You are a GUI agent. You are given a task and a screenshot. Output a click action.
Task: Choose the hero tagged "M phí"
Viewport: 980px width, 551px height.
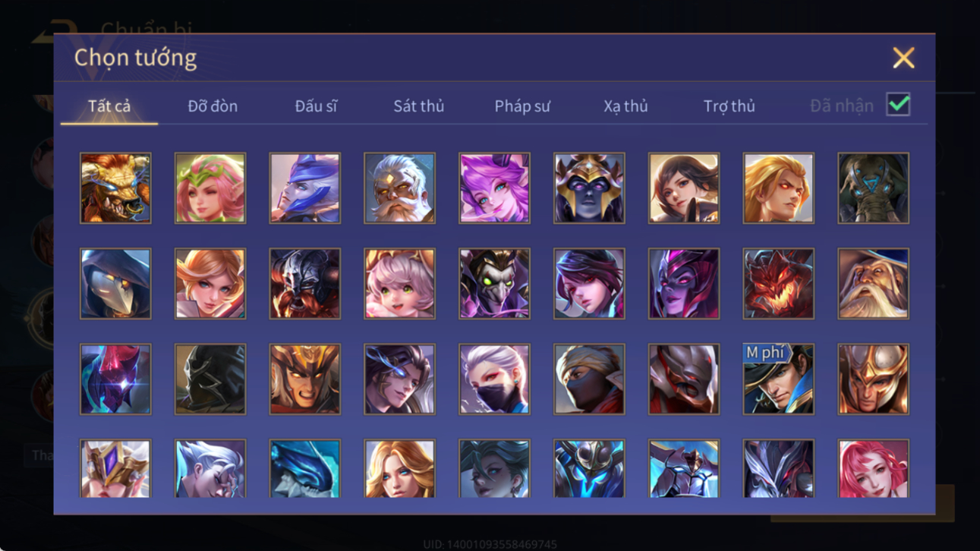click(x=778, y=379)
